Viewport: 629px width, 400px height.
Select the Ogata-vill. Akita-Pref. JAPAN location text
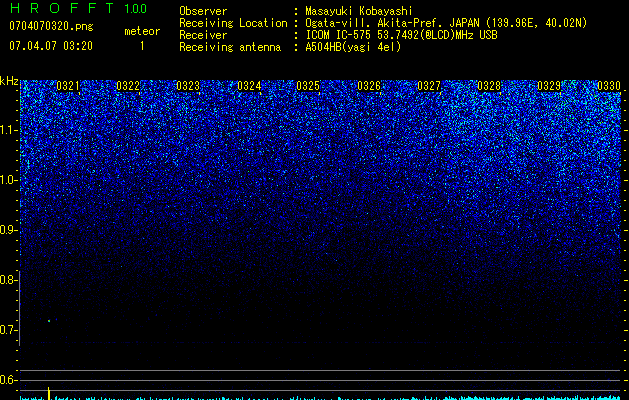pyautogui.click(x=446, y=23)
